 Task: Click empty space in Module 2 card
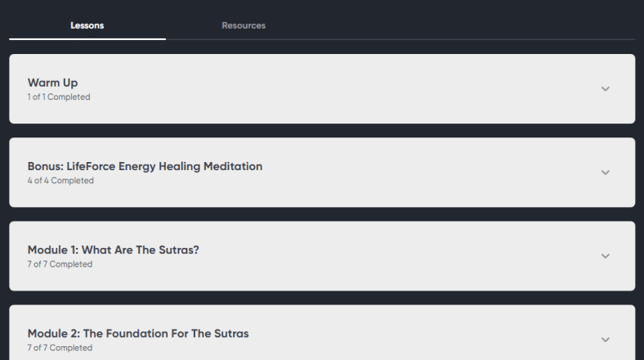[409, 339]
